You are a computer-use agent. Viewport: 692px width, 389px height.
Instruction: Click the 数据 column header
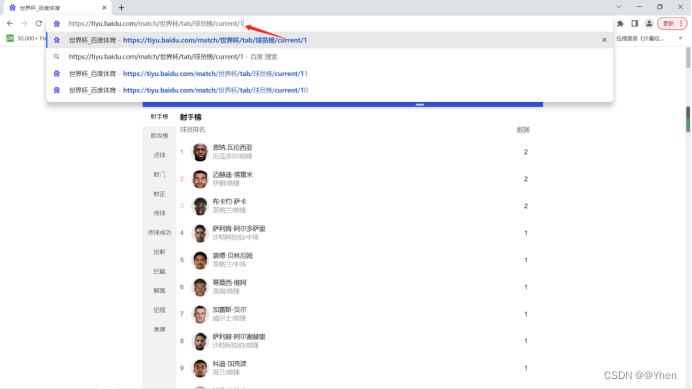pos(523,129)
